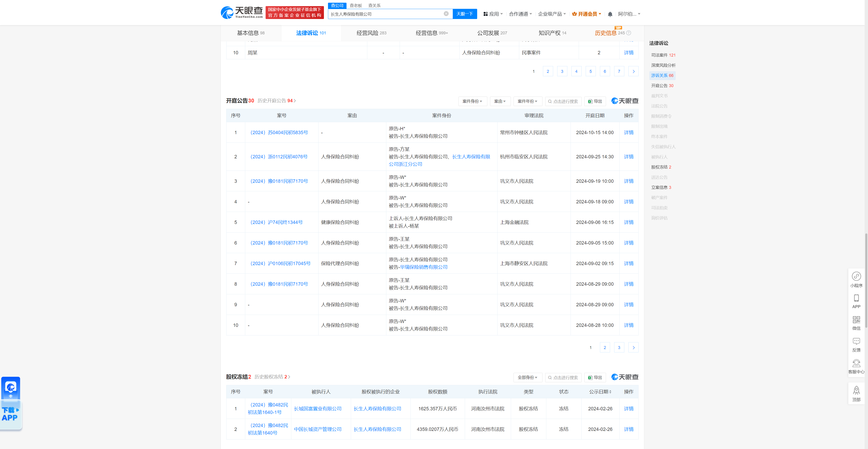Image resolution: width=868 pixels, height=449 pixels.
Task: Click the court announcement search box
Action: (x=563, y=101)
